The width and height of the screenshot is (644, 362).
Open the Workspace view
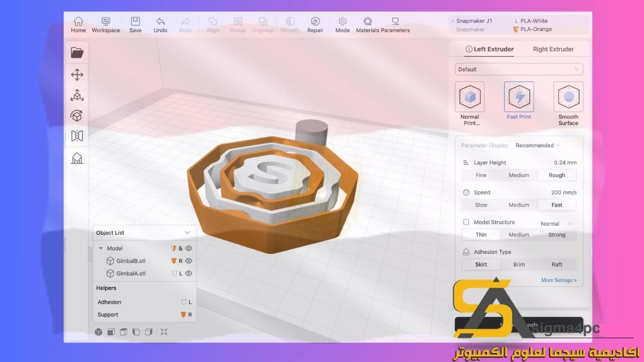pos(106,25)
